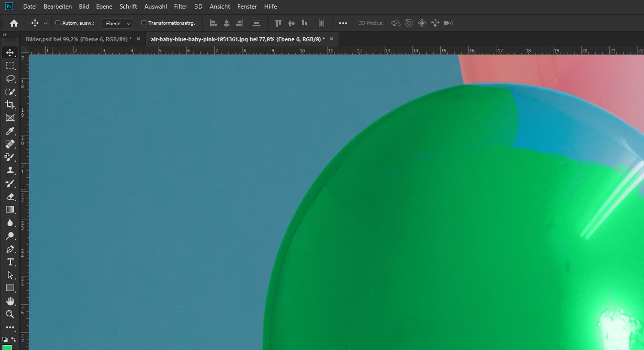This screenshot has height=350, width=644.
Task: Close the air-baby-blue-baby-pink-1851361.jpg tab
Action: (332, 39)
